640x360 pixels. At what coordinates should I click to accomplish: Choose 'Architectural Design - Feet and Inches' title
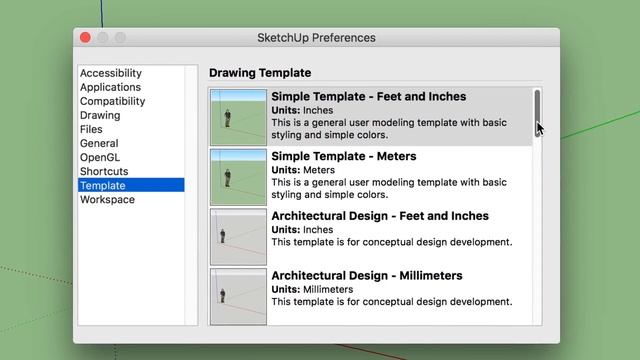point(380,216)
